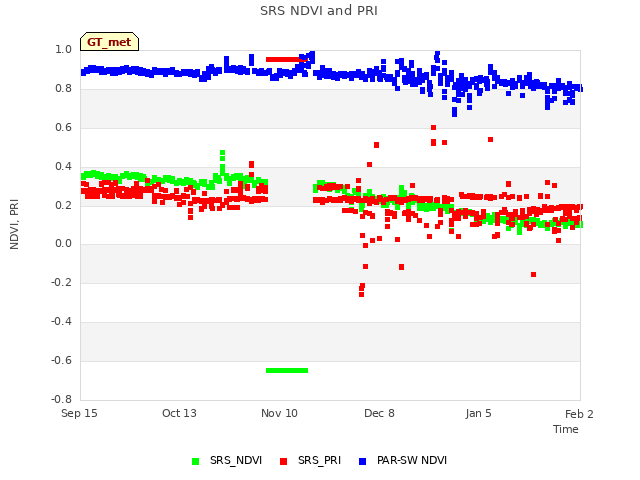The height and width of the screenshot is (480, 640).
Task: Click the 0.6 y-axis tick label
Action: point(63,127)
